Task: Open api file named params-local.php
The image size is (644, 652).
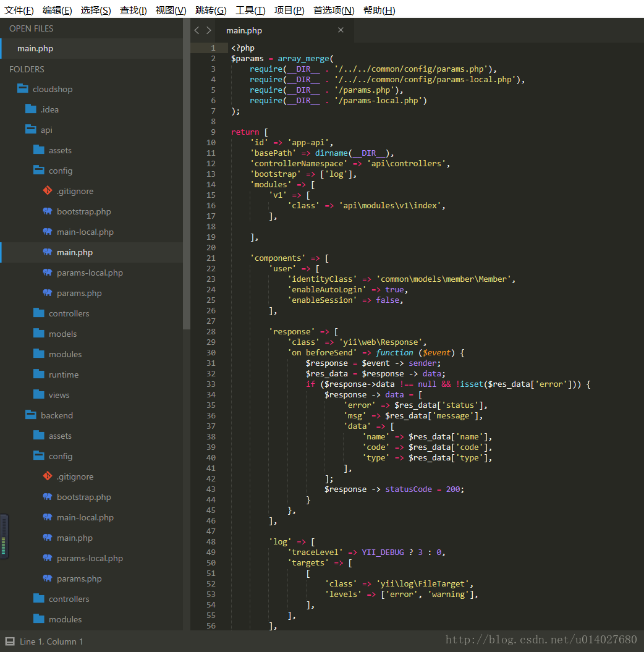Action: 90,273
